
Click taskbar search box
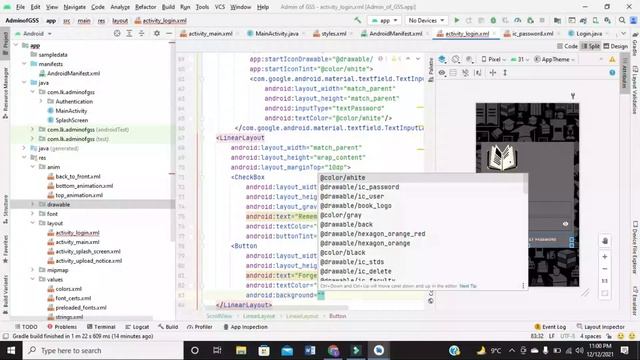[103, 351]
